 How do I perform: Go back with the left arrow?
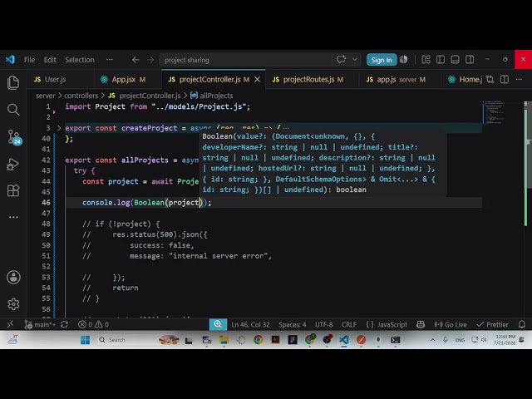tap(135, 60)
